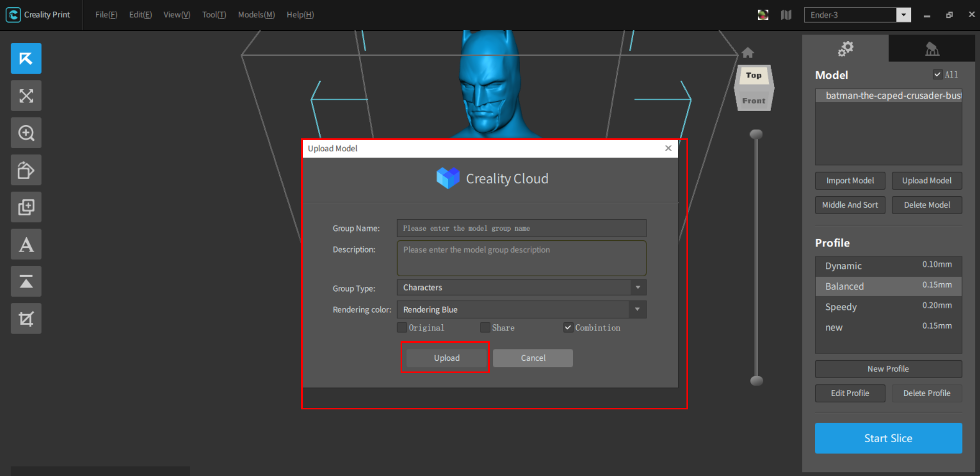Uncheck the Combintion option
Screen dimensions: 980x476
point(568,327)
